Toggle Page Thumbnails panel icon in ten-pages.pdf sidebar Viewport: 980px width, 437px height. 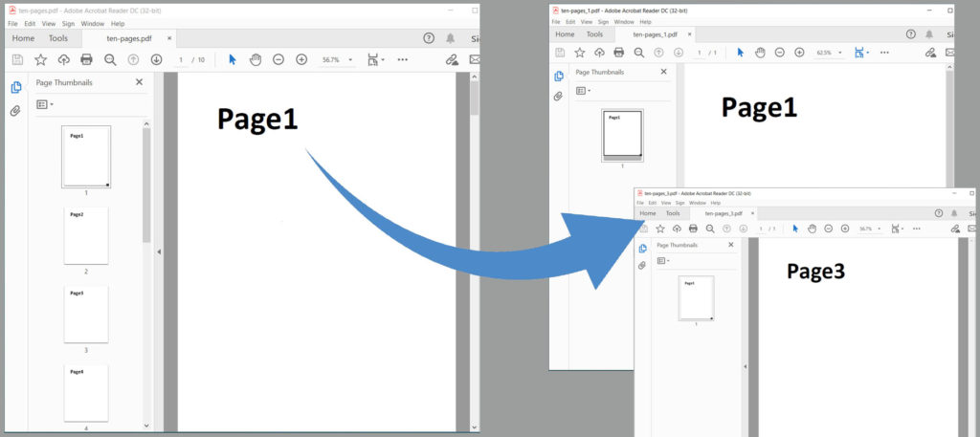[x=15, y=87]
